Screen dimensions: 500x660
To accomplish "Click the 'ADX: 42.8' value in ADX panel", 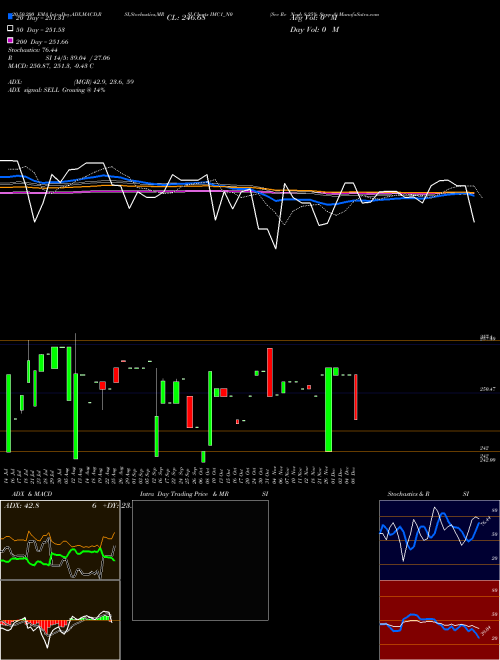I will (x=21, y=506).
